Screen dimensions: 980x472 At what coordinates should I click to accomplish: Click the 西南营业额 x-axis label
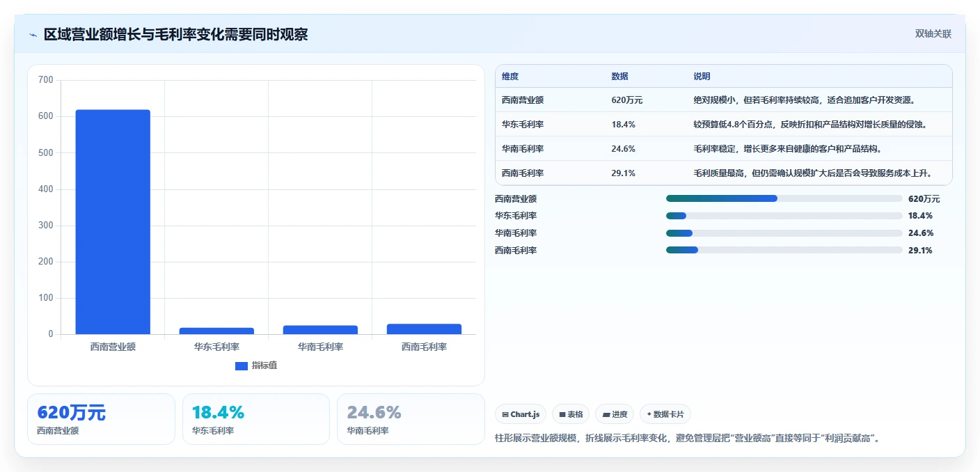pos(113,346)
